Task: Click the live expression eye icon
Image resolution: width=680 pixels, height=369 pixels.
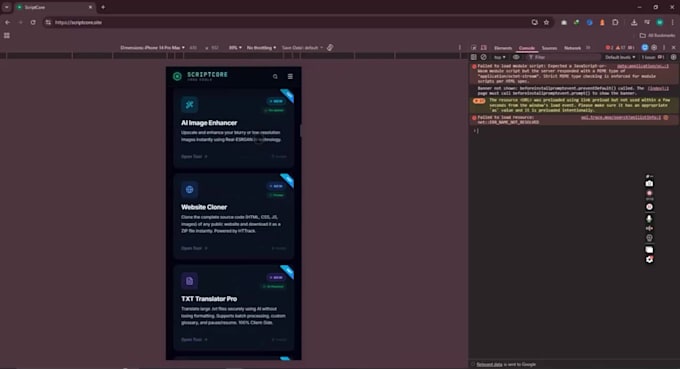Action: pos(516,57)
